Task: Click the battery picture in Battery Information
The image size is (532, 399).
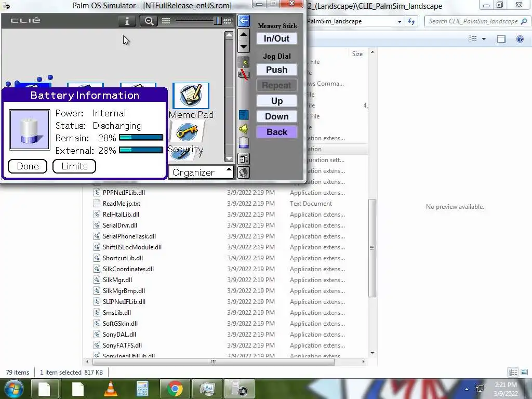Action: pos(30,129)
